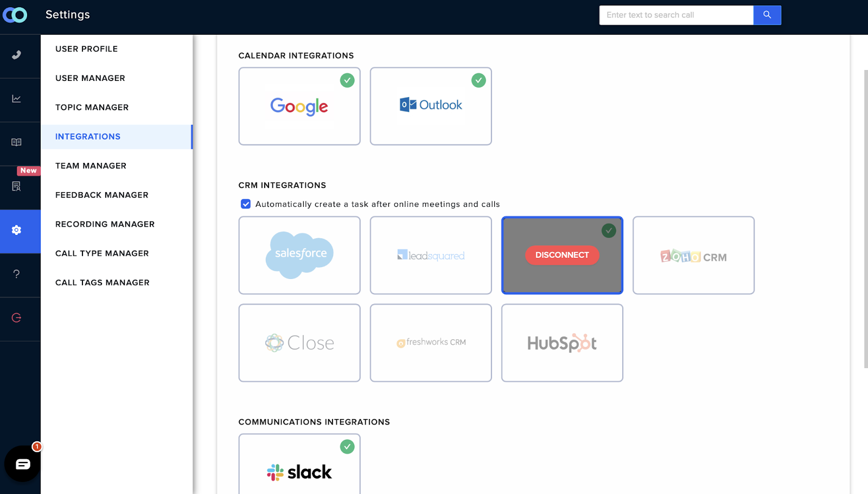
Task: Select the Freshworks CRM integration card
Action: [431, 343]
